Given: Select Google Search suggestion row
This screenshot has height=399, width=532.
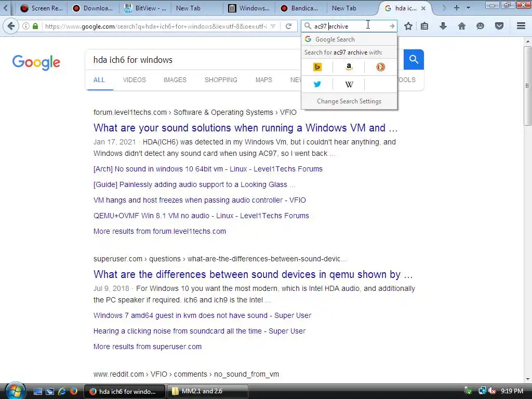Looking at the screenshot, I should click(x=349, y=39).
